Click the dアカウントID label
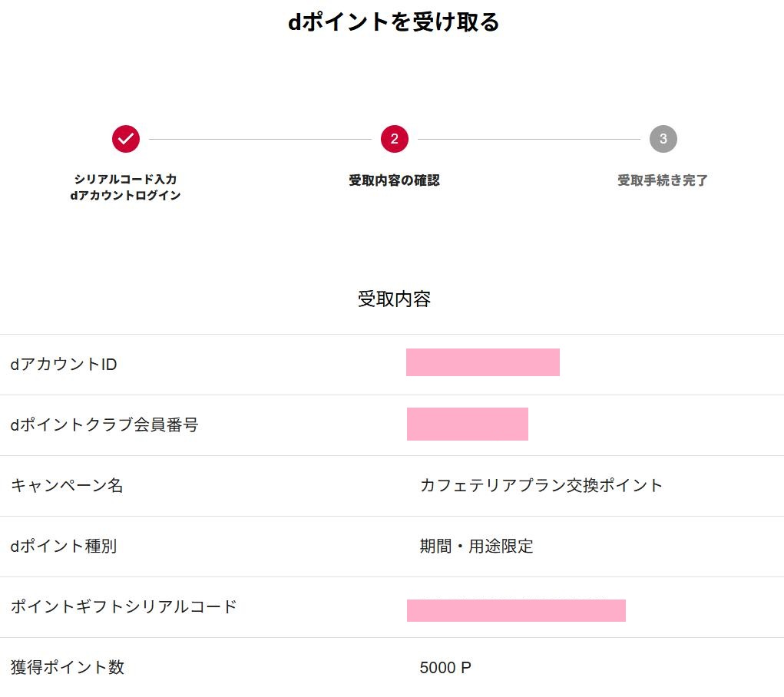The image size is (784, 697). pyautogui.click(x=64, y=364)
